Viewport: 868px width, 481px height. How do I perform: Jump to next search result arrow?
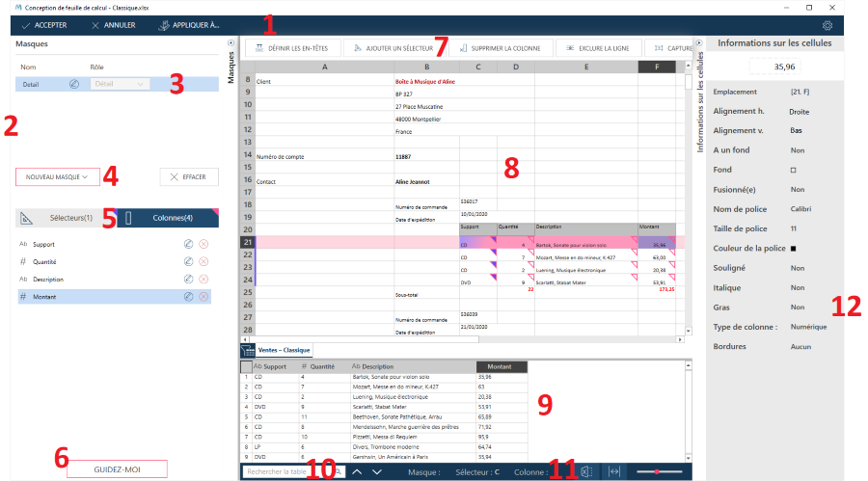pos(377,471)
